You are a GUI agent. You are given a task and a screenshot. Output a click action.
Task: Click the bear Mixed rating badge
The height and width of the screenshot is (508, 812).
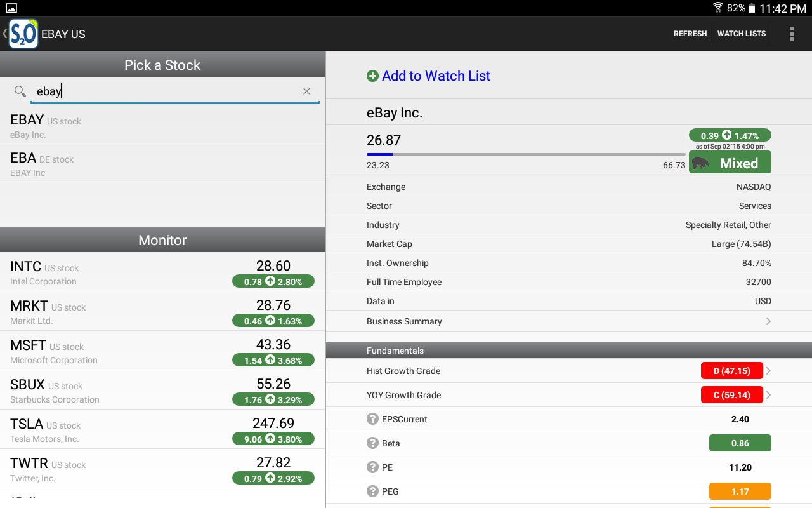coord(730,163)
